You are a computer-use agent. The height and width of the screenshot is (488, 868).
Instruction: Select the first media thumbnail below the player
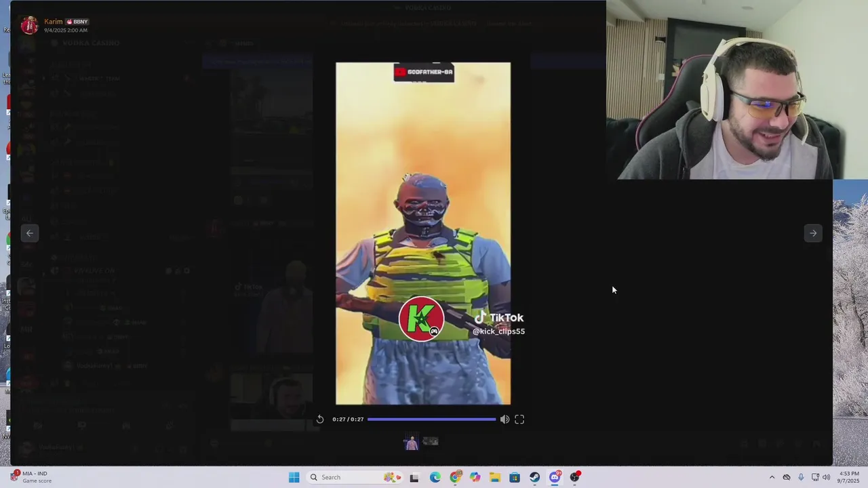(x=411, y=442)
